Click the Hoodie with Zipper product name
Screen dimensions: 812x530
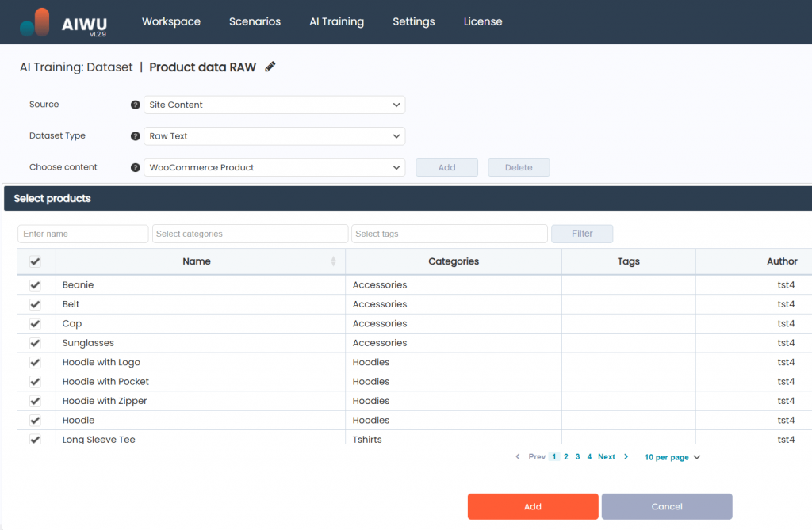click(105, 401)
